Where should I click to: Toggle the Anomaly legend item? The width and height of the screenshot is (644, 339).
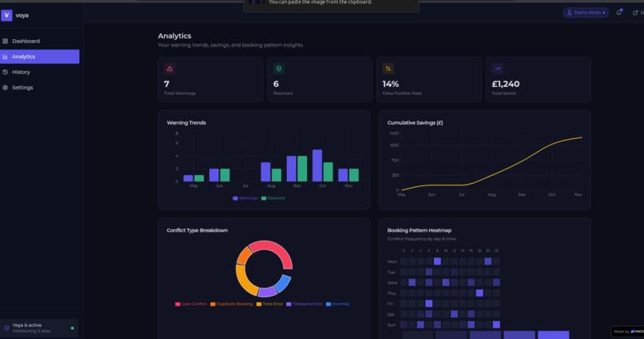pyautogui.click(x=338, y=304)
